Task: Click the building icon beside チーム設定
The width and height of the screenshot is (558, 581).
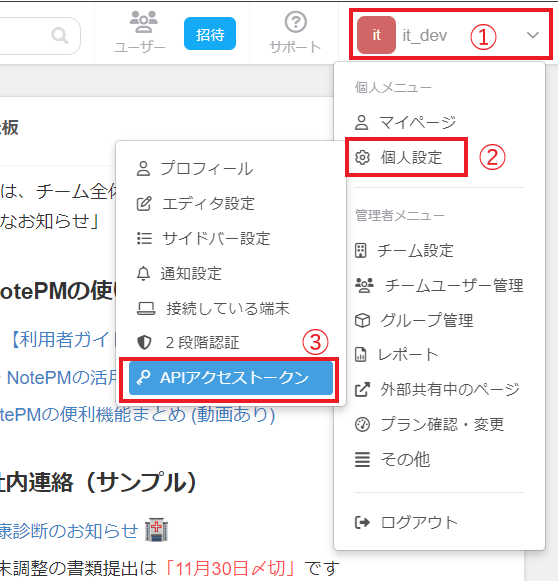Action: pyautogui.click(x=361, y=250)
